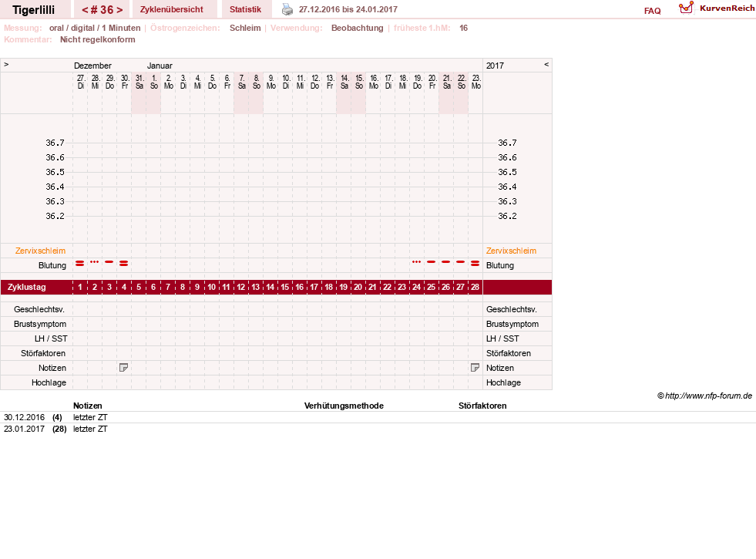Click the Nicht regelkonform comment
This screenshot has width=756, height=559.
(x=97, y=39)
